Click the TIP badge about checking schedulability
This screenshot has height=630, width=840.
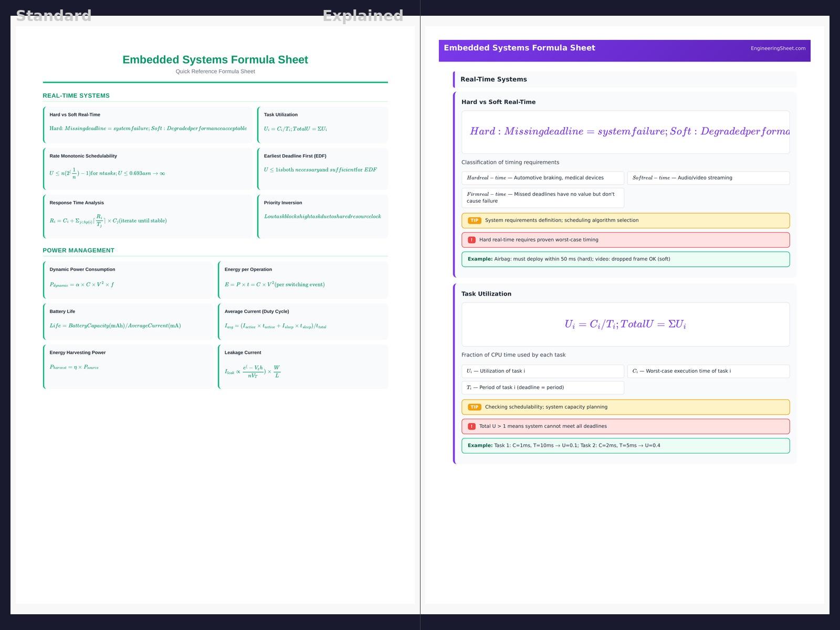click(x=474, y=407)
